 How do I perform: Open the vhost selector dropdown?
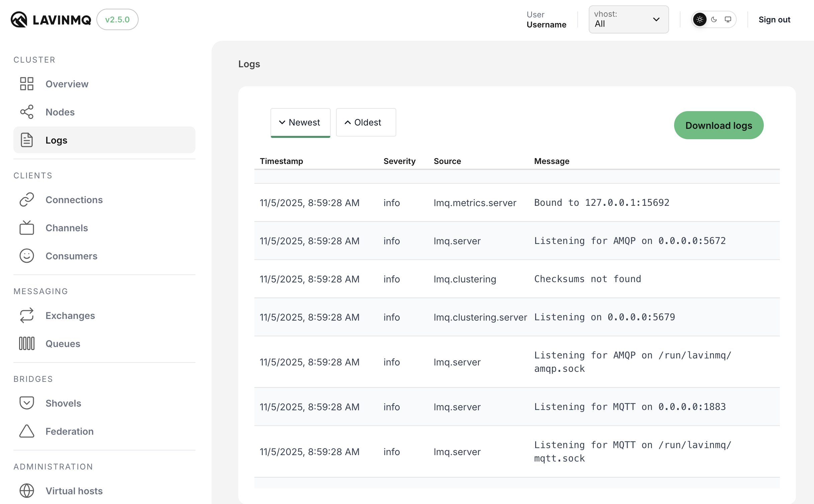[x=629, y=19]
